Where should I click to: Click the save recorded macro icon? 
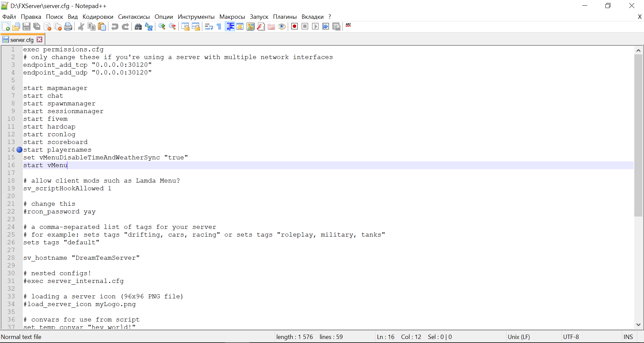point(336,27)
